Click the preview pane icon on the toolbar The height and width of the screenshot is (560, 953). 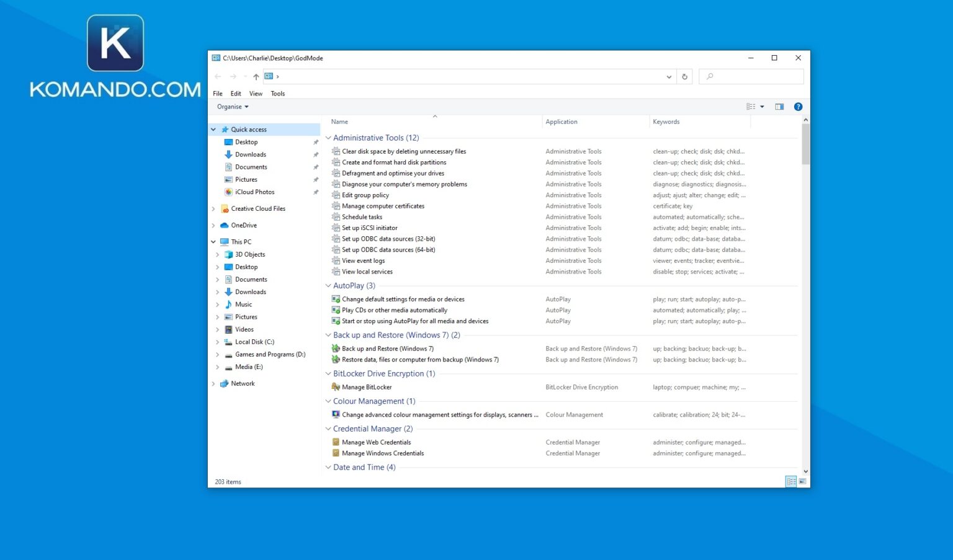pyautogui.click(x=779, y=106)
